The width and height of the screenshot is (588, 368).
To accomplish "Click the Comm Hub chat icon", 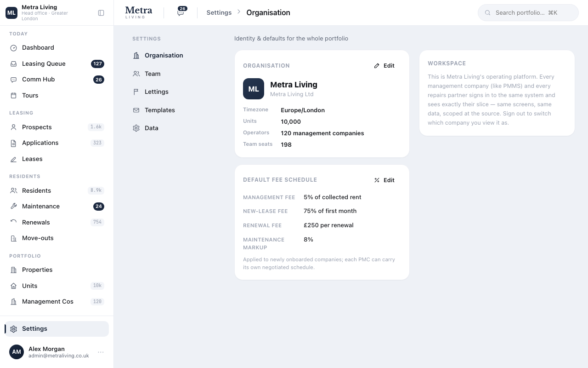I will (13, 80).
